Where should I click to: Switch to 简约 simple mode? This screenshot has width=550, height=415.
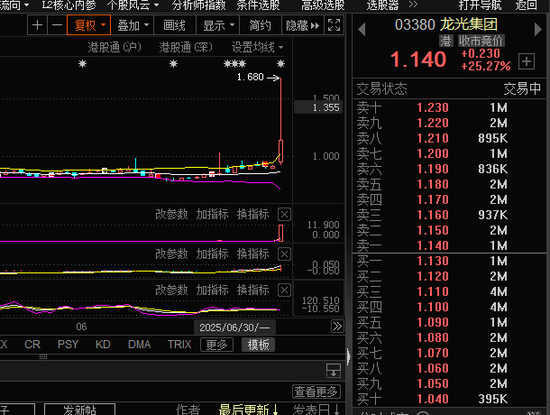click(260, 25)
